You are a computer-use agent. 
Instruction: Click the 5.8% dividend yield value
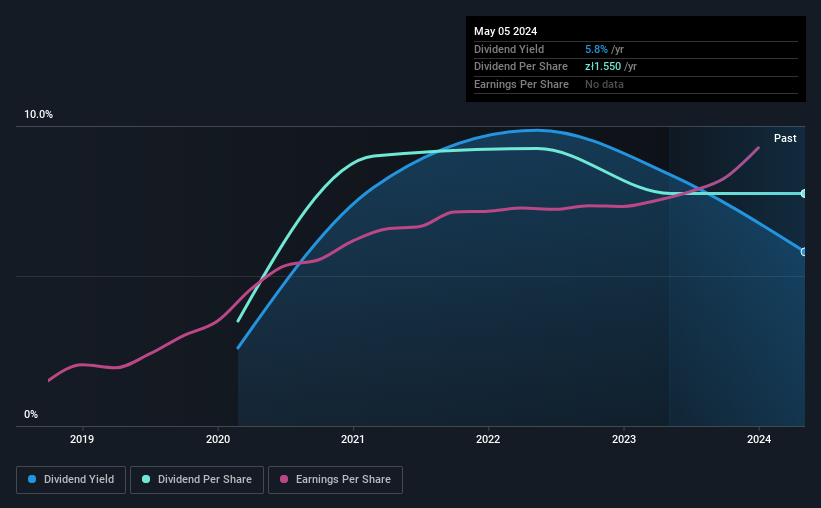596,49
